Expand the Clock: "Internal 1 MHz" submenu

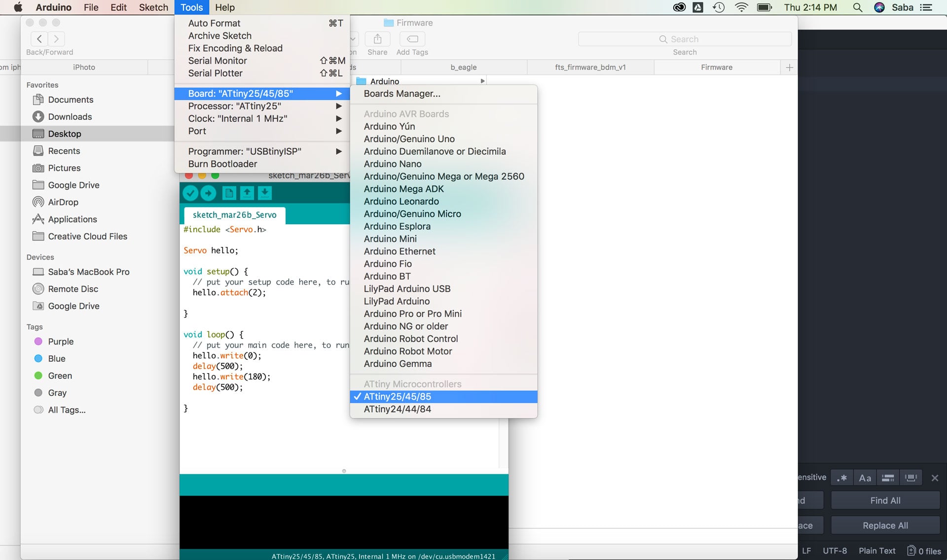[x=262, y=119]
